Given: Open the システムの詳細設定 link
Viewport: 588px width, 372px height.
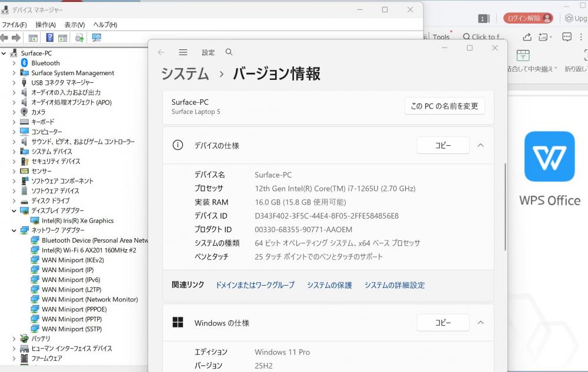Looking at the screenshot, I should (x=394, y=285).
